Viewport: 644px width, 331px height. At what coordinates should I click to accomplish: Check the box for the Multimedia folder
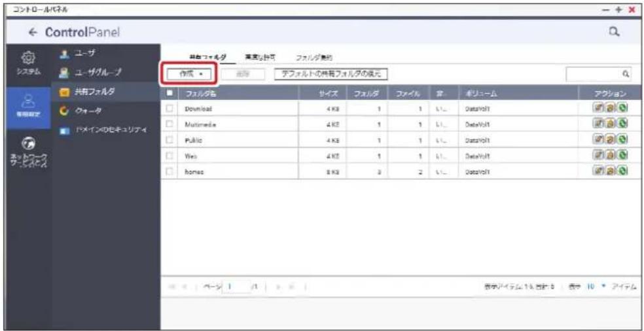pos(170,124)
